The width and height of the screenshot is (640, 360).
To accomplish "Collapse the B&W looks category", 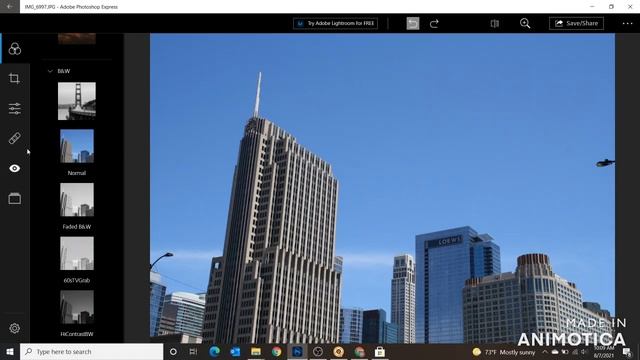I will click(50, 71).
